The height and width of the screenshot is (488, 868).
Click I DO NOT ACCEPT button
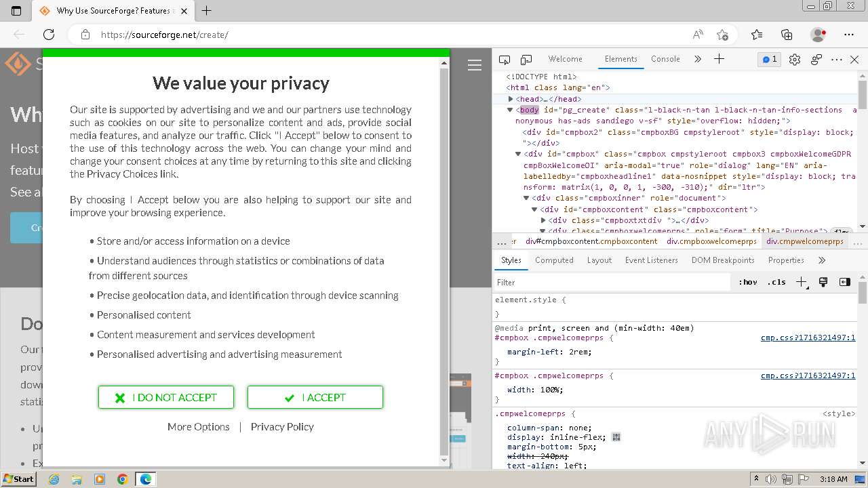[166, 397]
